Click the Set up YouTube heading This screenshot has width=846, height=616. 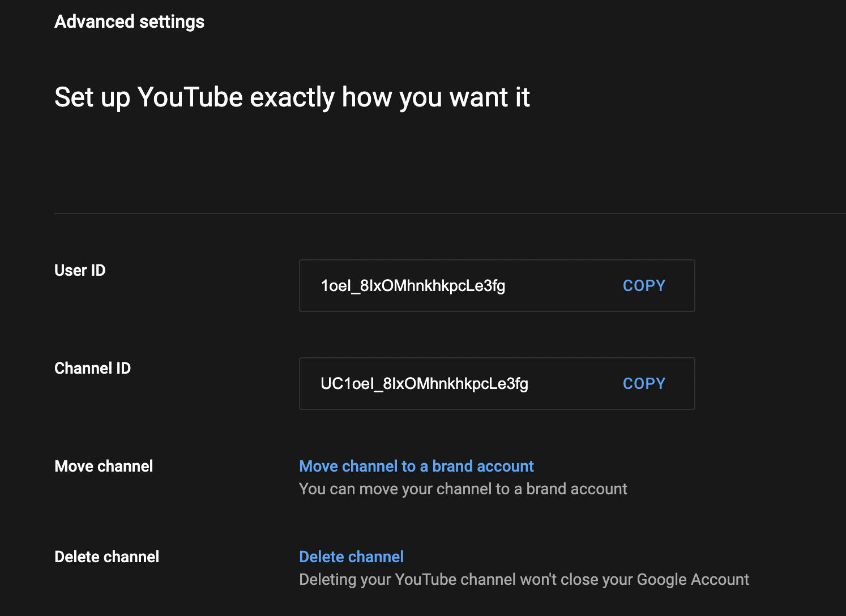pyautogui.click(x=292, y=97)
